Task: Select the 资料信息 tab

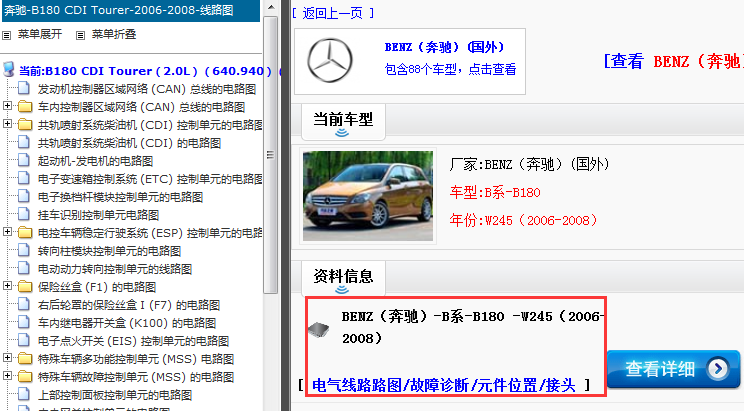Action: click(343, 279)
